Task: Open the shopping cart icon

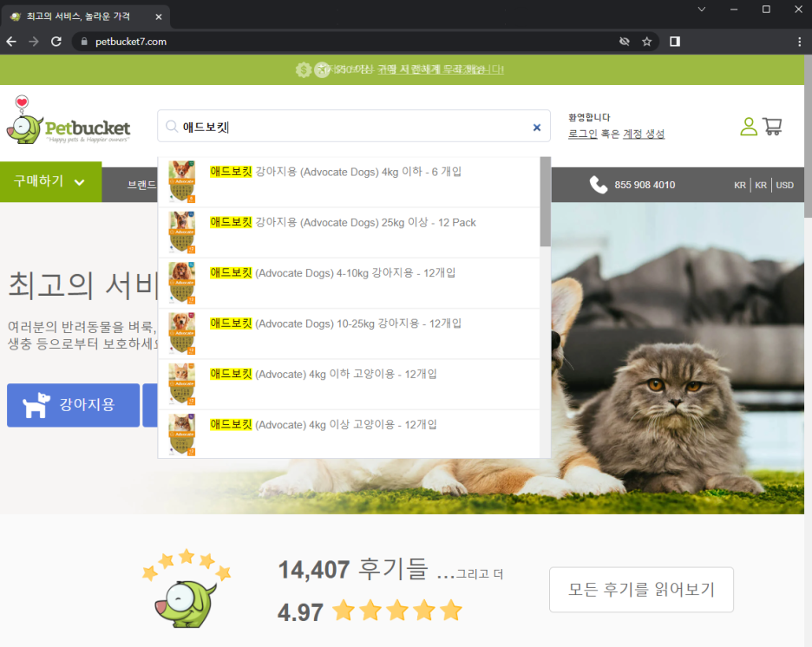Action: (773, 127)
